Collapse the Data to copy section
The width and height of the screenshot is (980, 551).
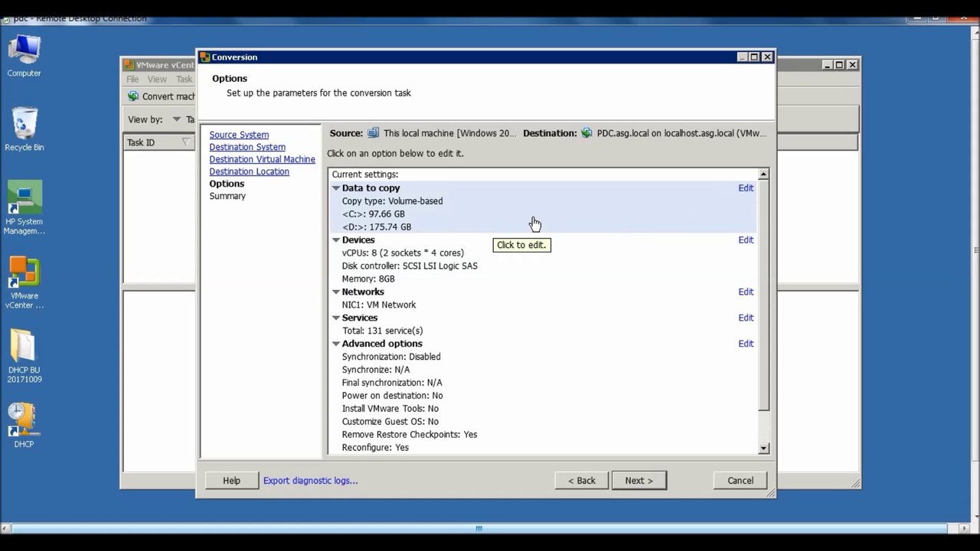pyautogui.click(x=335, y=188)
